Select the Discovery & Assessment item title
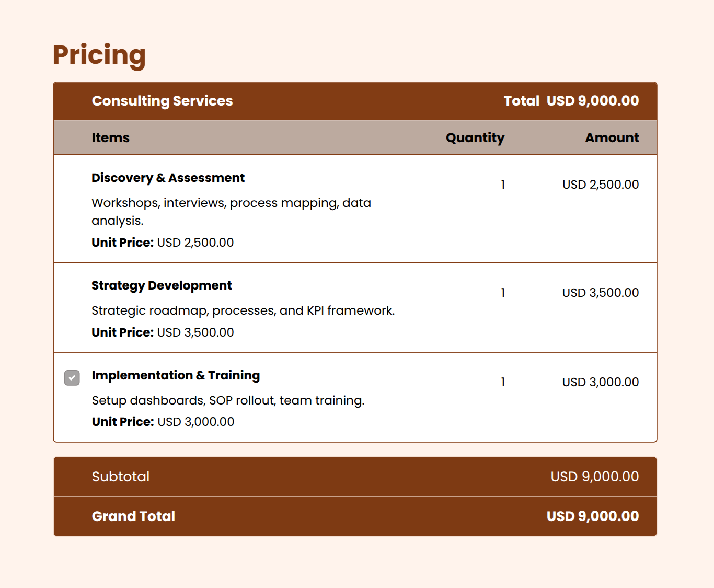The height and width of the screenshot is (588, 714). tap(168, 178)
